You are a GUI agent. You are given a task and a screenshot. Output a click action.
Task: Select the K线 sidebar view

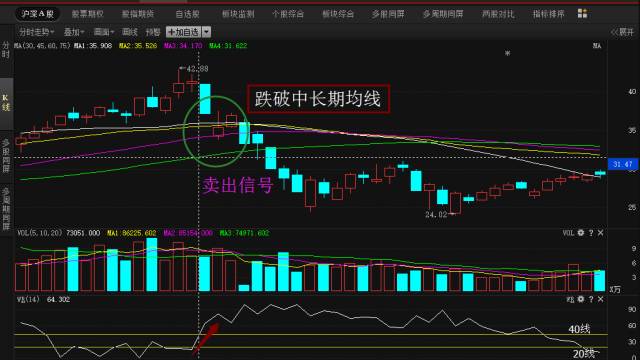[x=6, y=102]
